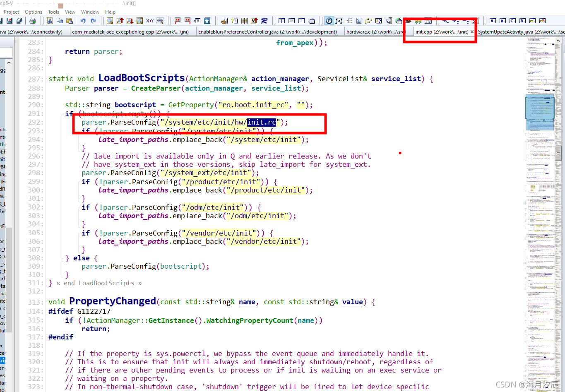Click the Bookmark star icon
Screen dimensions: 565x392
pos(207,21)
